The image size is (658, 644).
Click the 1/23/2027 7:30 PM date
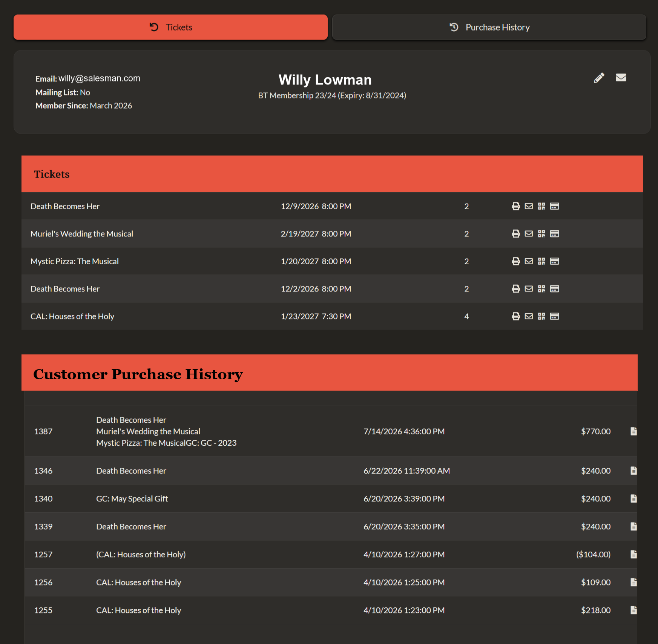click(316, 316)
